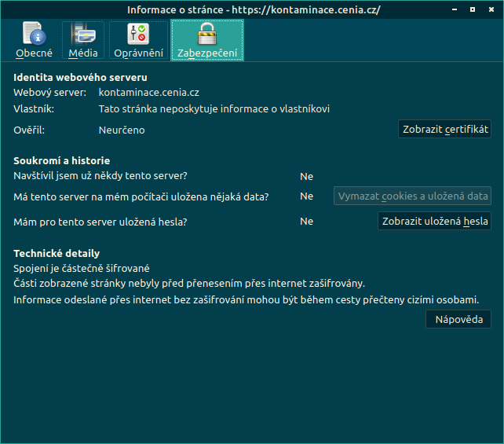Click Vymazat cookies a uložená data
504x444 pixels.
[413, 196]
